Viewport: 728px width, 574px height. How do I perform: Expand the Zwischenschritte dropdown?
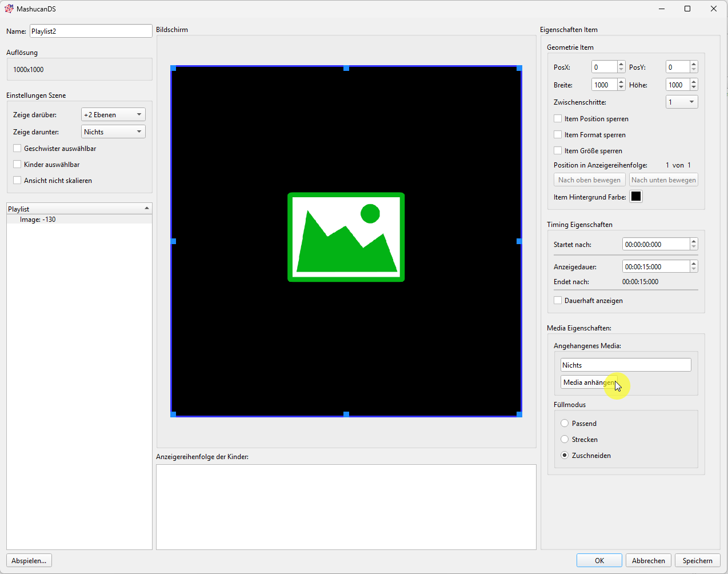tap(682, 102)
